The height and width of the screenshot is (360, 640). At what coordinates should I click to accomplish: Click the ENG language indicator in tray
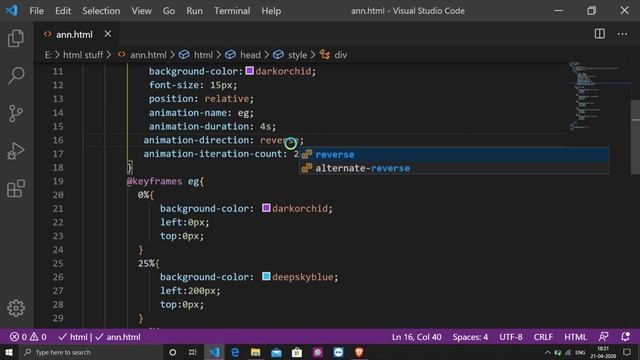[x=580, y=353]
